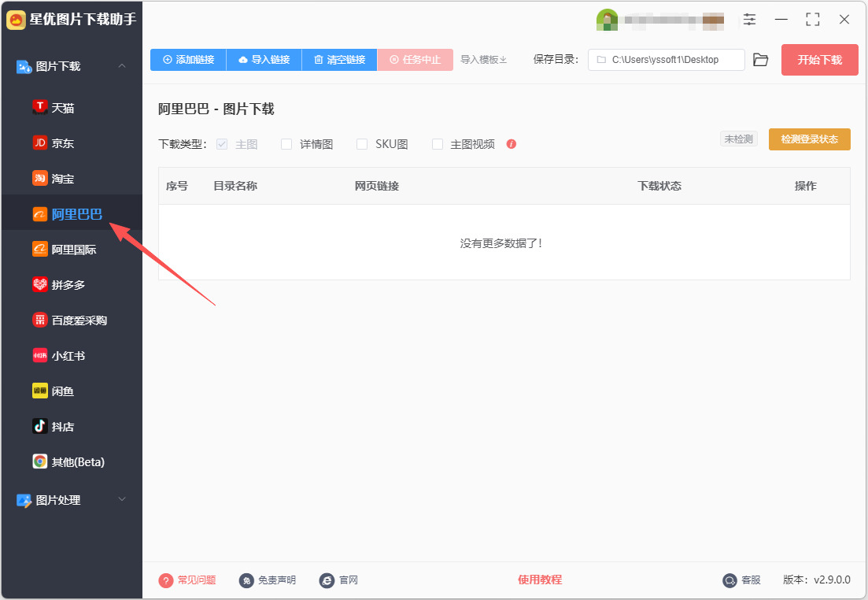The image size is (868, 600).
Task: Click the 目录名称 column header
Action: click(x=235, y=186)
